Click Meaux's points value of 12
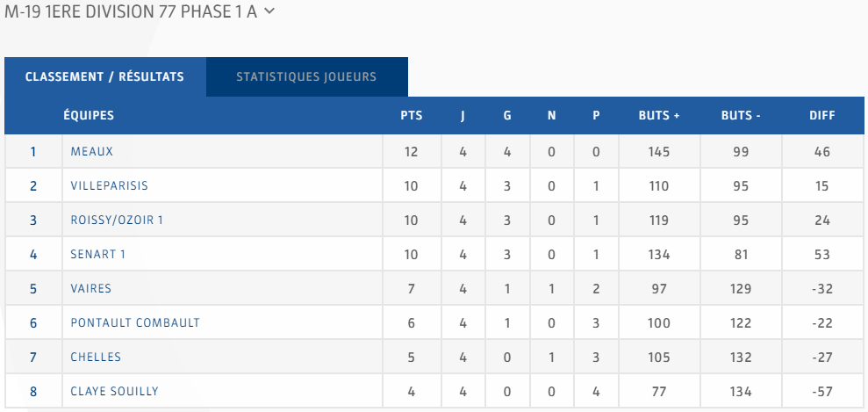 (412, 151)
